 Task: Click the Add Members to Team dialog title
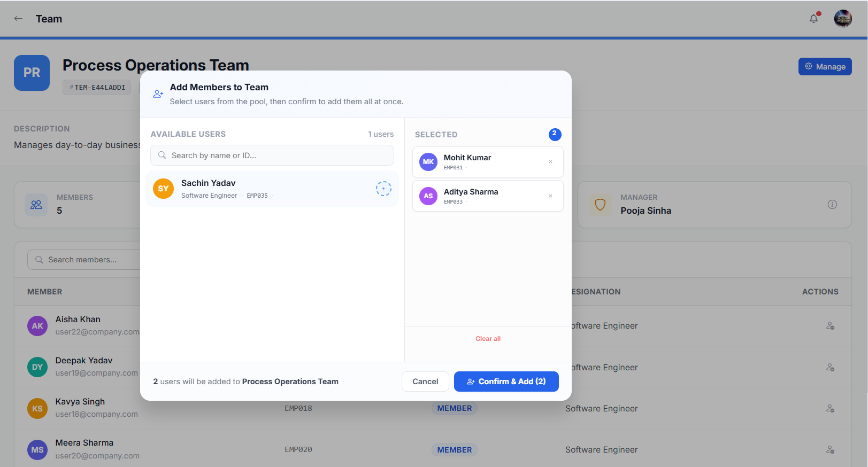tap(219, 87)
